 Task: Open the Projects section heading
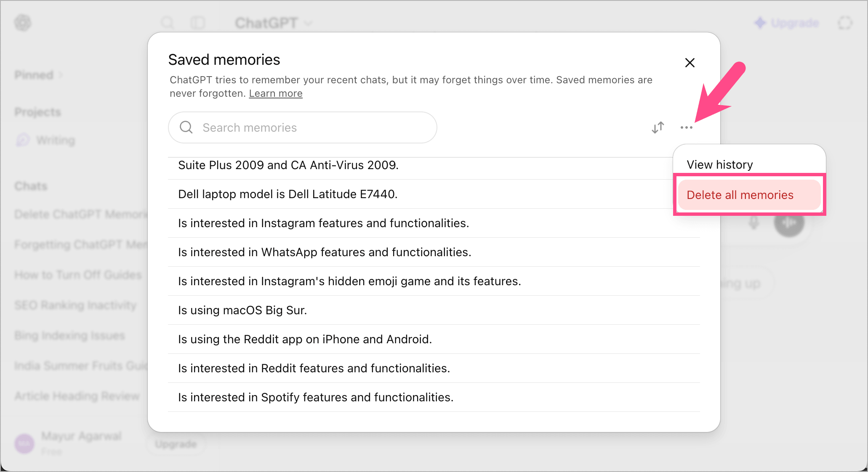pyautogui.click(x=37, y=112)
